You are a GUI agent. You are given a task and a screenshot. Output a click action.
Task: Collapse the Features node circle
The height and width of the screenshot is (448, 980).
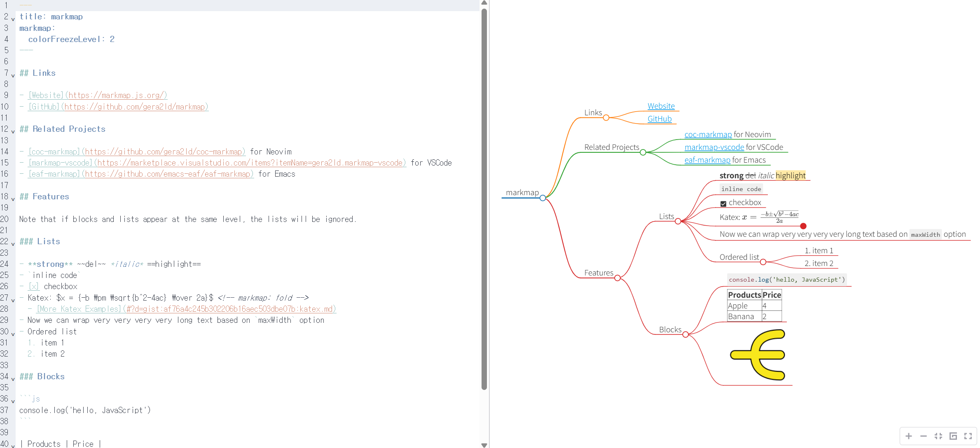[617, 278]
